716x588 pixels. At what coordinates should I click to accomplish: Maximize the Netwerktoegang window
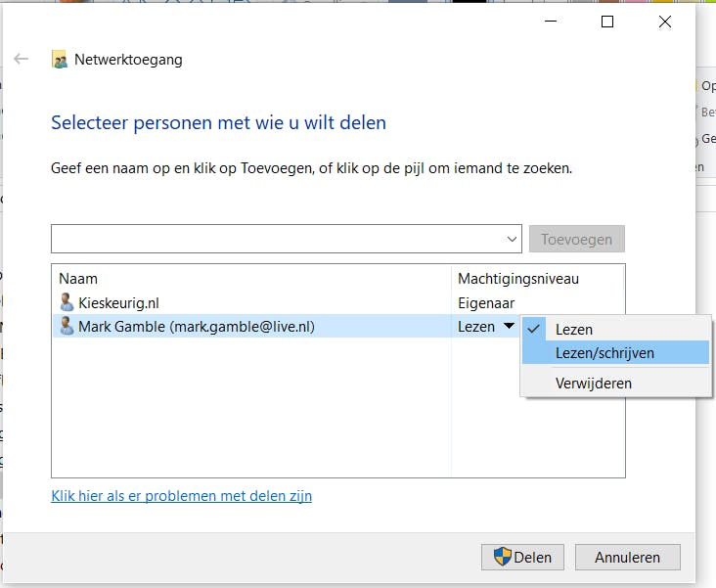pos(606,22)
